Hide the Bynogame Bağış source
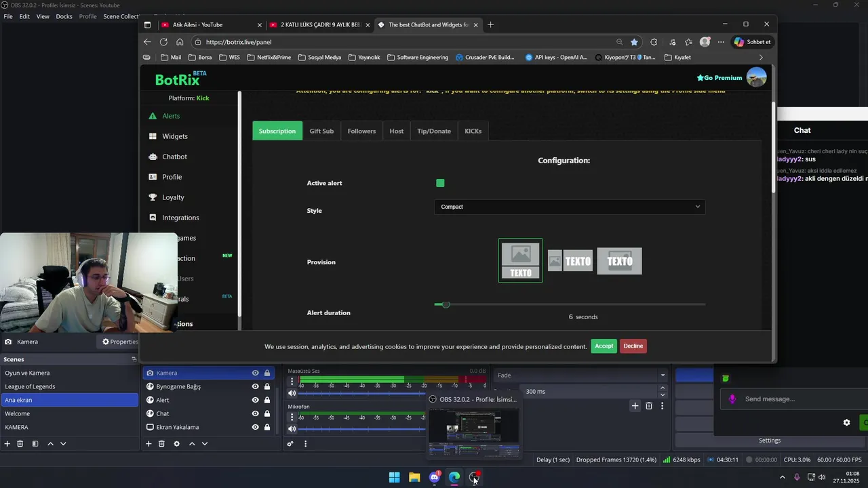The width and height of the screenshot is (868, 488). [x=256, y=386]
